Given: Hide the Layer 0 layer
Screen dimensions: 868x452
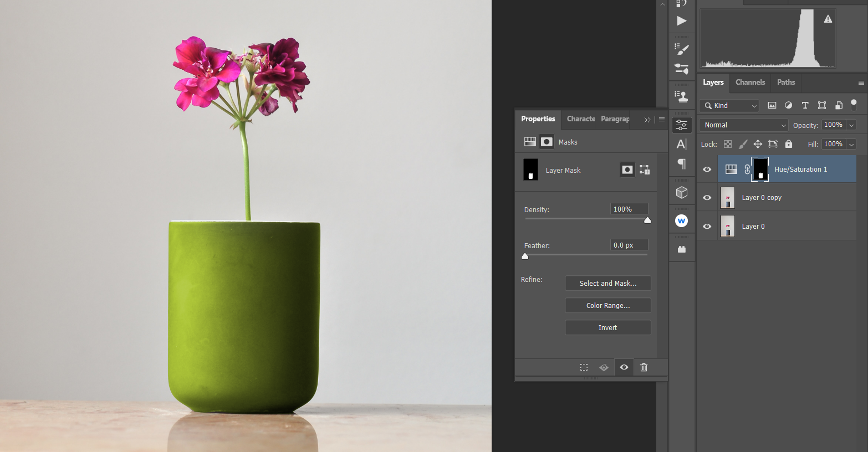Looking at the screenshot, I should tap(707, 227).
